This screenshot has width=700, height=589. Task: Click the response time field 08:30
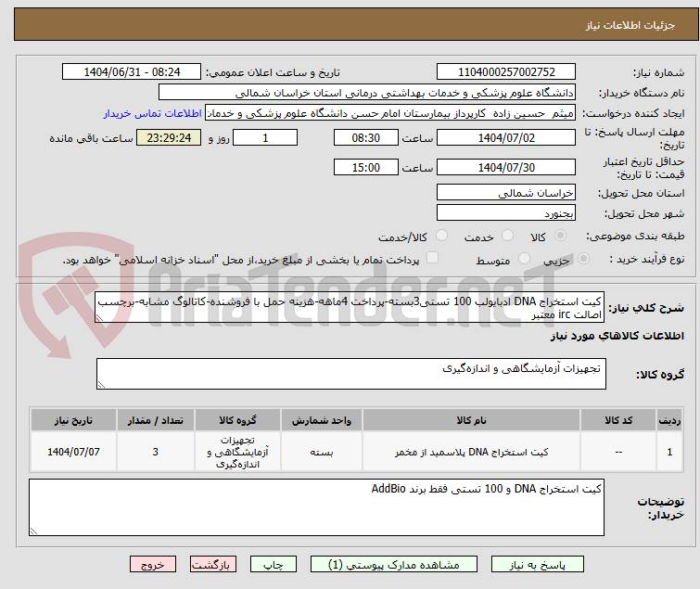pos(365,137)
